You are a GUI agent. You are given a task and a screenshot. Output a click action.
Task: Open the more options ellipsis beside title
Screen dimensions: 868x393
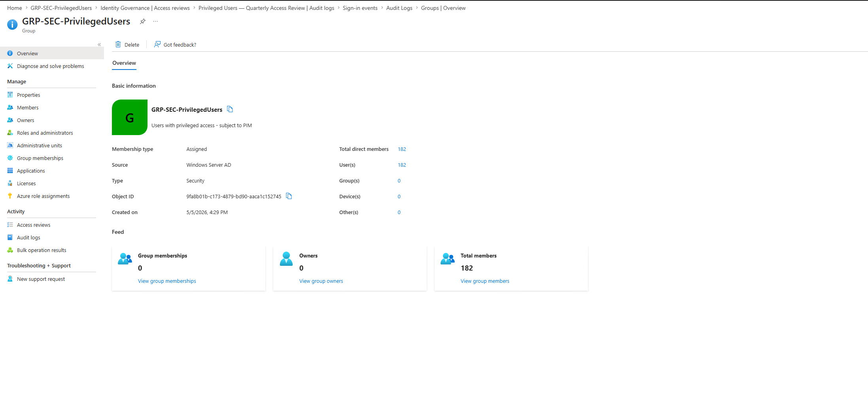tap(155, 21)
